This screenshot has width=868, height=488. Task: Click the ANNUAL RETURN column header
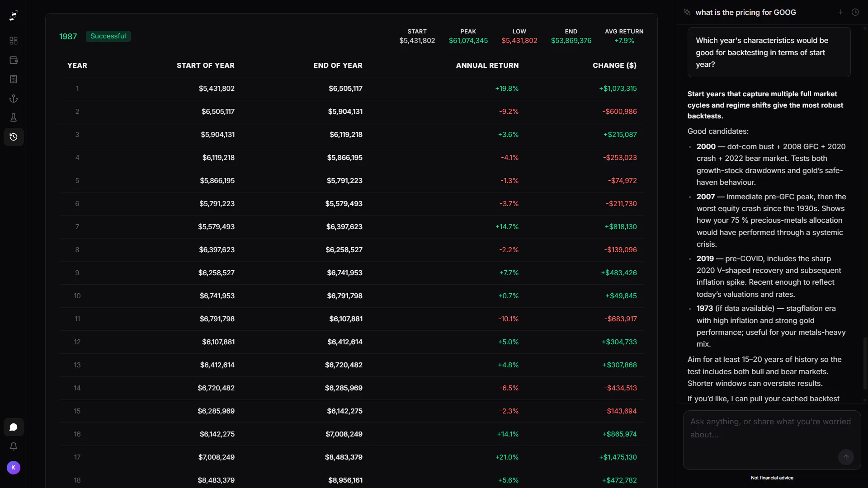pyautogui.click(x=487, y=66)
